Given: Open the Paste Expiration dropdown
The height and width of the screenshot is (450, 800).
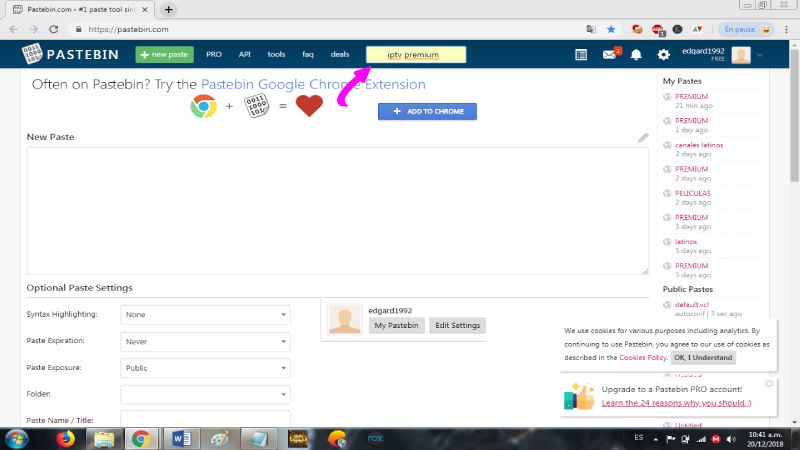Looking at the screenshot, I should click(x=205, y=341).
